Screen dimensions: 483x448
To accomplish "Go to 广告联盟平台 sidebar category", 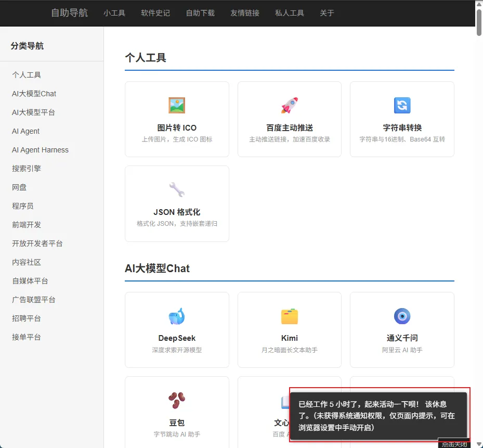I will click(34, 300).
